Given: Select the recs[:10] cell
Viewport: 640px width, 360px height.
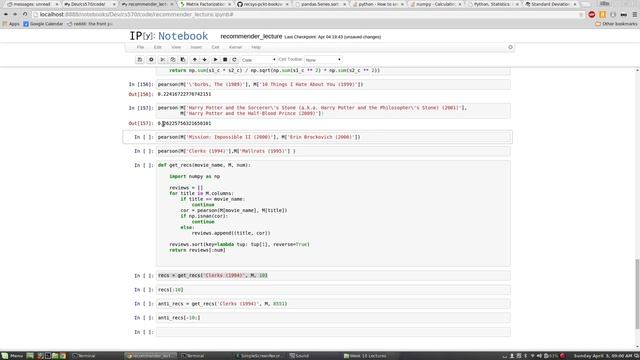Looking at the screenshot, I should coord(333,290).
